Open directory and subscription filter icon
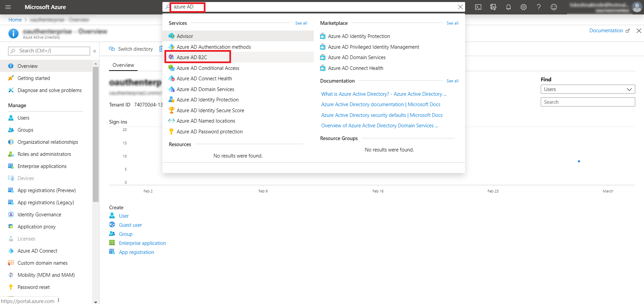Screen dimensions: 644x304 (x=493, y=7)
